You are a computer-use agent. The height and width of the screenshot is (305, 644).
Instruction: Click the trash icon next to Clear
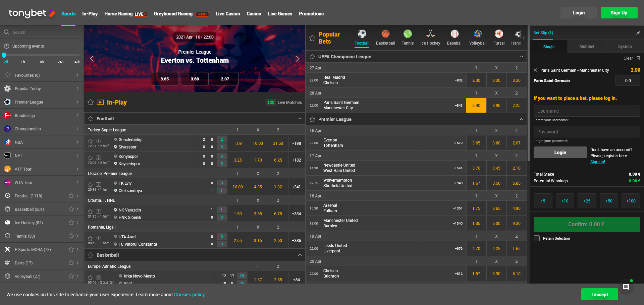click(638, 58)
